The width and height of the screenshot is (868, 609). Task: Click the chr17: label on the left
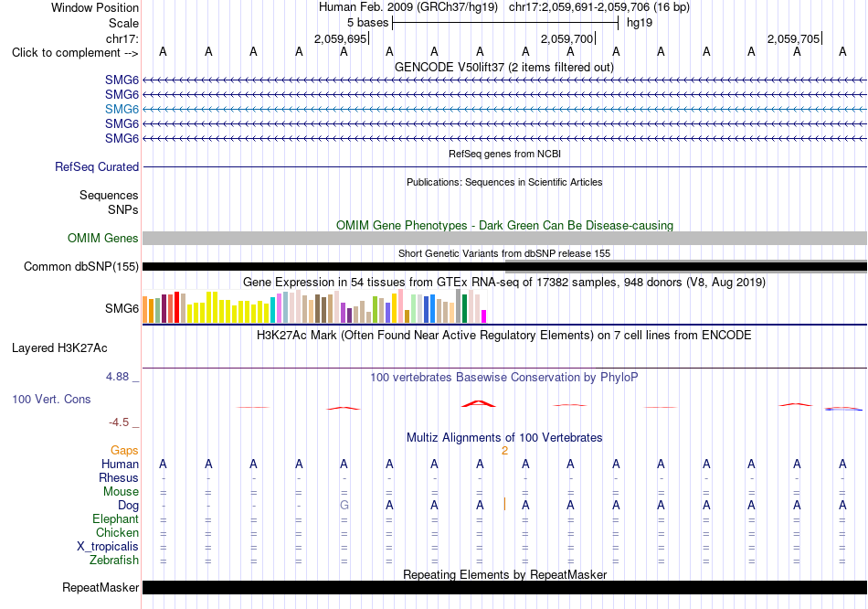tap(122, 38)
